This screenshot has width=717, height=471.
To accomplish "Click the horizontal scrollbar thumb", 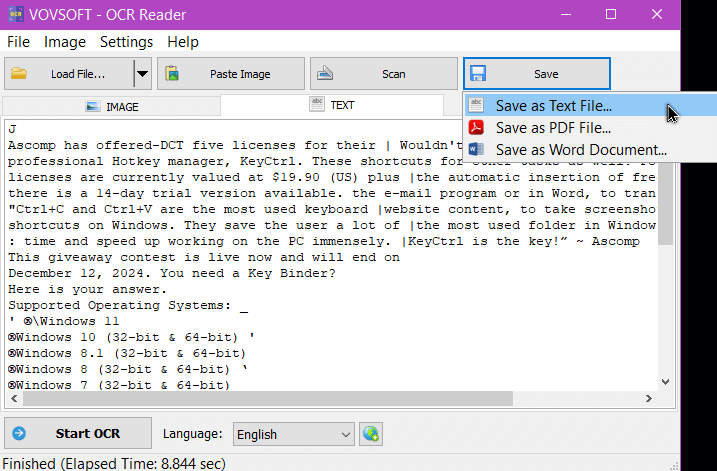I will [268, 398].
